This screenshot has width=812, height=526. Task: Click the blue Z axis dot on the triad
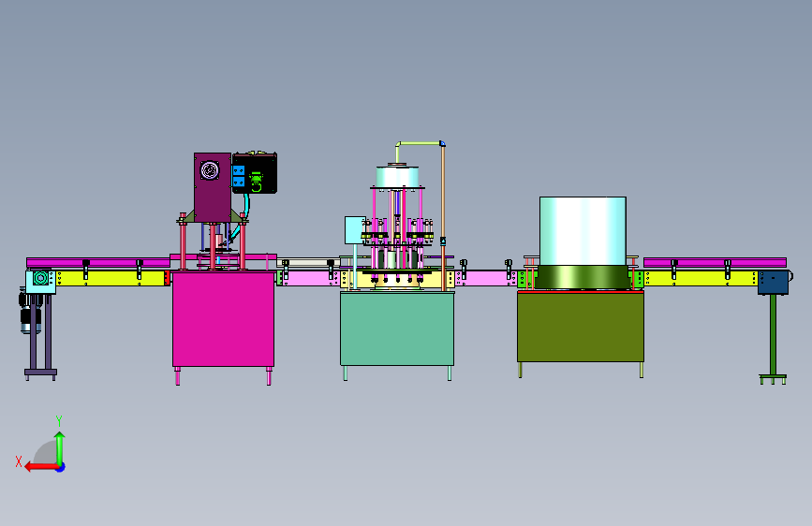[x=61, y=467]
